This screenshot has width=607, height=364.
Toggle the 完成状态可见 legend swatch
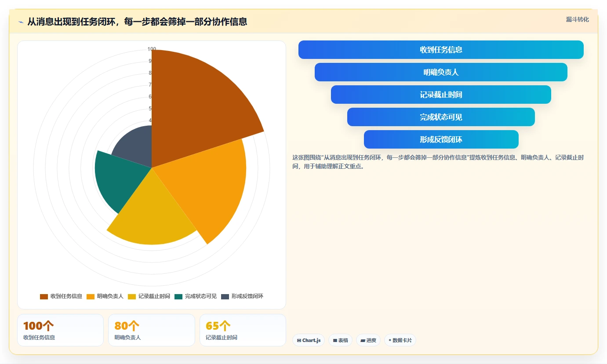click(x=178, y=296)
